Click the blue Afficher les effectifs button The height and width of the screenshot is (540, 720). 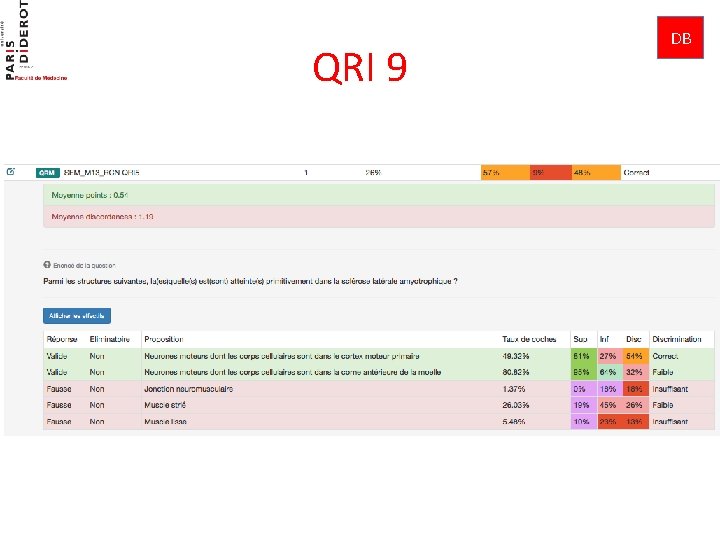[77, 316]
